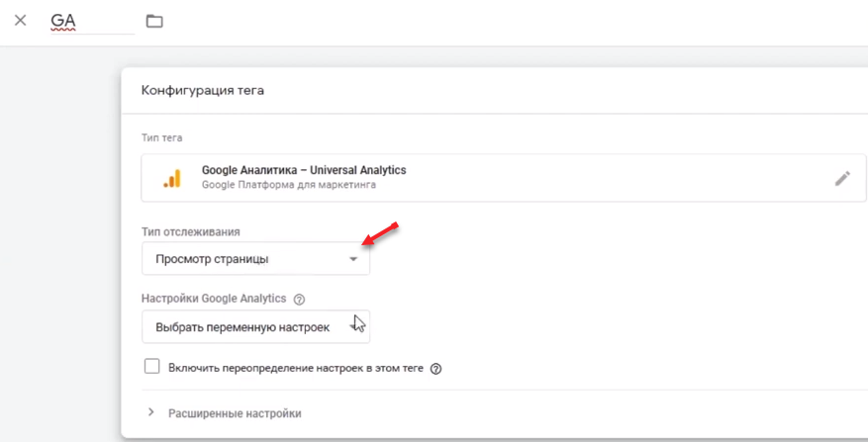
Task: Select the "Google Аналитика – Universal Analytics" title
Action: pyautogui.click(x=304, y=170)
